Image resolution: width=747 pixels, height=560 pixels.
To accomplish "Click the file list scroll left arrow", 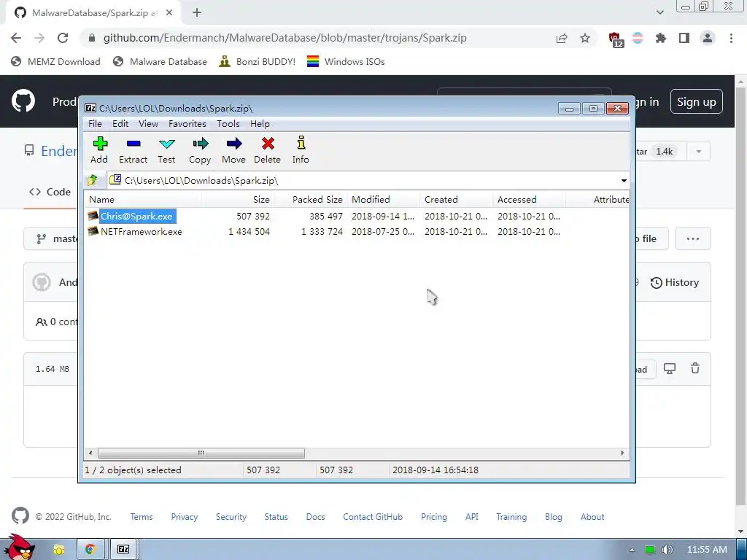I will click(x=91, y=453).
